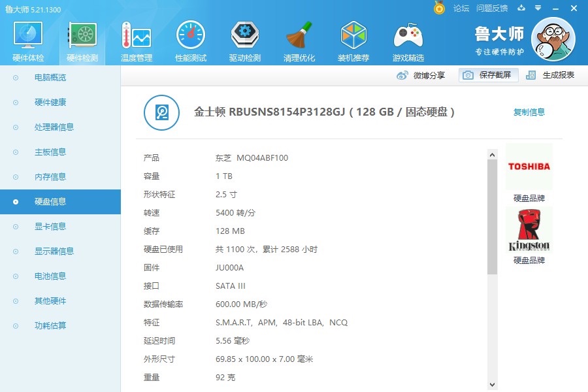This screenshot has height=392, width=588.
Task: Click 硬盘品牌 label under Kingston
Action: pyautogui.click(x=529, y=260)
